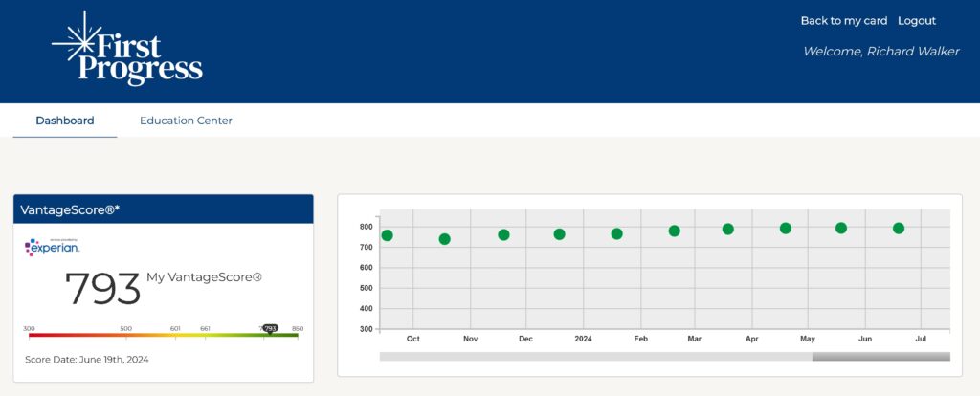The height and width of the screenshot is (396, 980).
Task: Open the Dashboard tab
Action: (65, 121)
